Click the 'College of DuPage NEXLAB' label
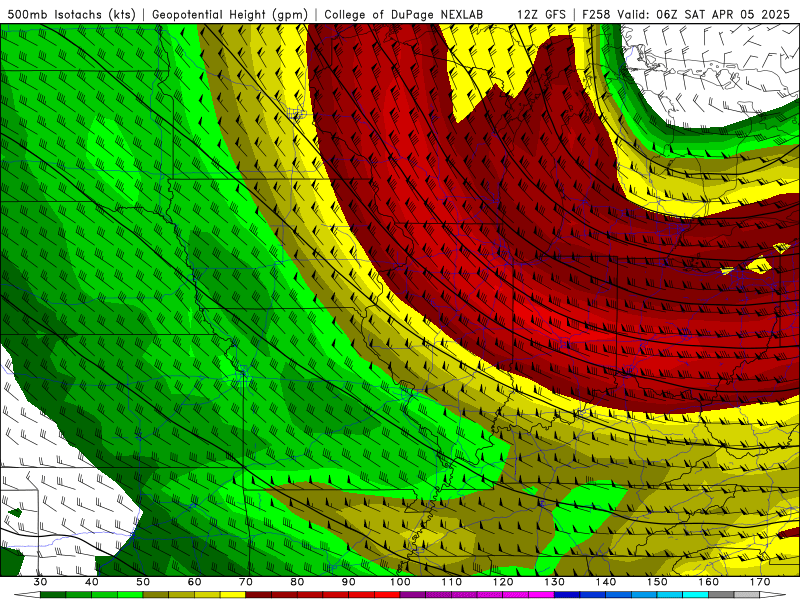Screen dimensions: 800x600 (404, 15)
